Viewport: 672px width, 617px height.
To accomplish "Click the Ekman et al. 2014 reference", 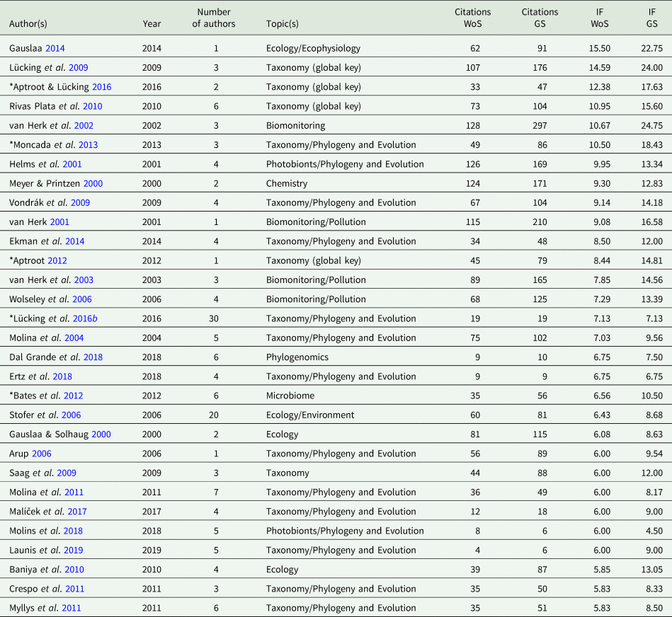I will pyautogui.click(x=74, y=241).
